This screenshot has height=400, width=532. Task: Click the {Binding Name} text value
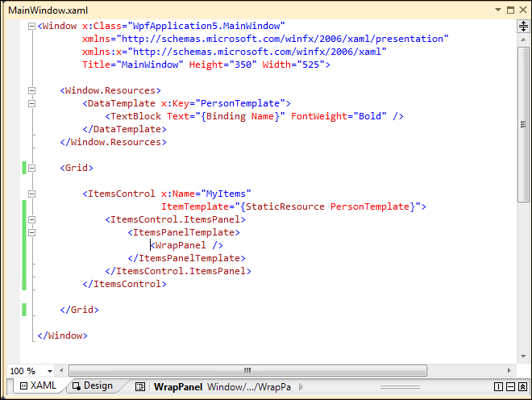(x=240, y=116)
